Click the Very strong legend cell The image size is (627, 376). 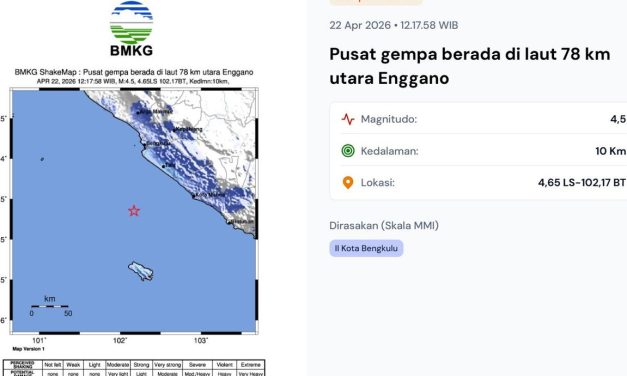[167, 365]
